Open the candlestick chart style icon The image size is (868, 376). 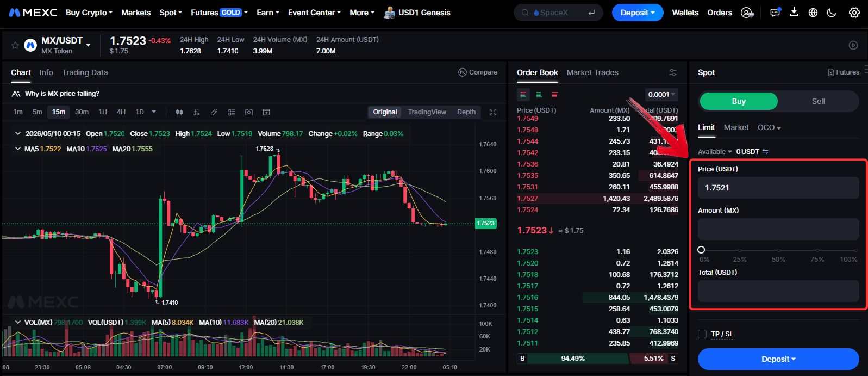[x=179, y=112]
